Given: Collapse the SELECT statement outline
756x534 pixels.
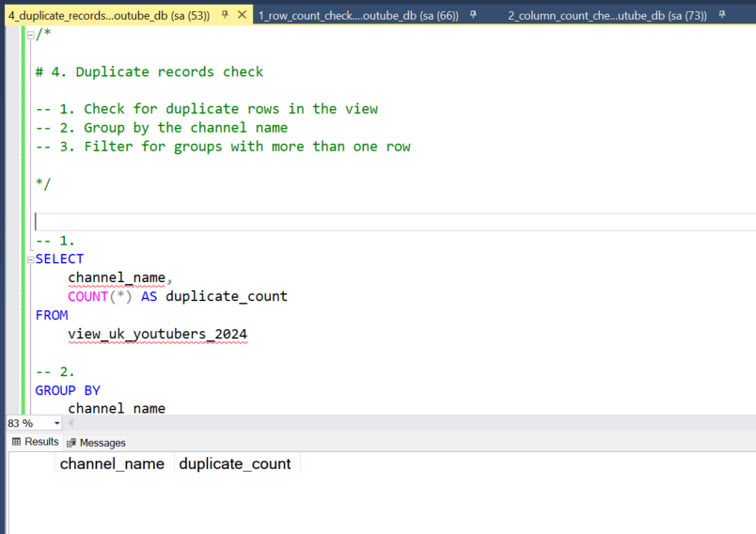Looking at the screenshot, I should [31, 259].
